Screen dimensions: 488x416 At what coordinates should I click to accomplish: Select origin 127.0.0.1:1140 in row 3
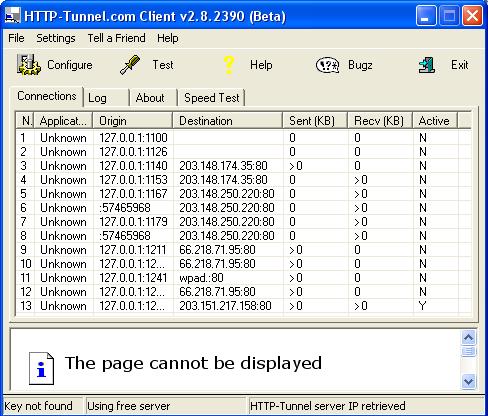pyautogui.click(x=133, y=166)
